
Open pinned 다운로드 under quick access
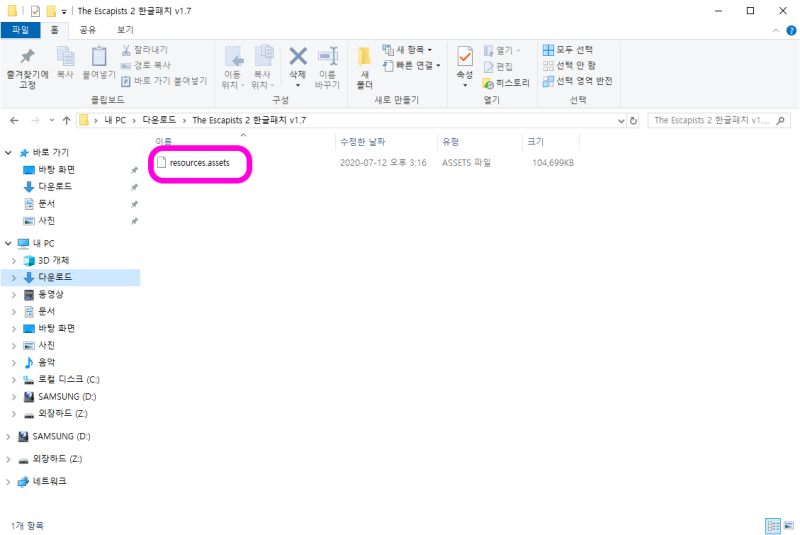coord(55,187)
